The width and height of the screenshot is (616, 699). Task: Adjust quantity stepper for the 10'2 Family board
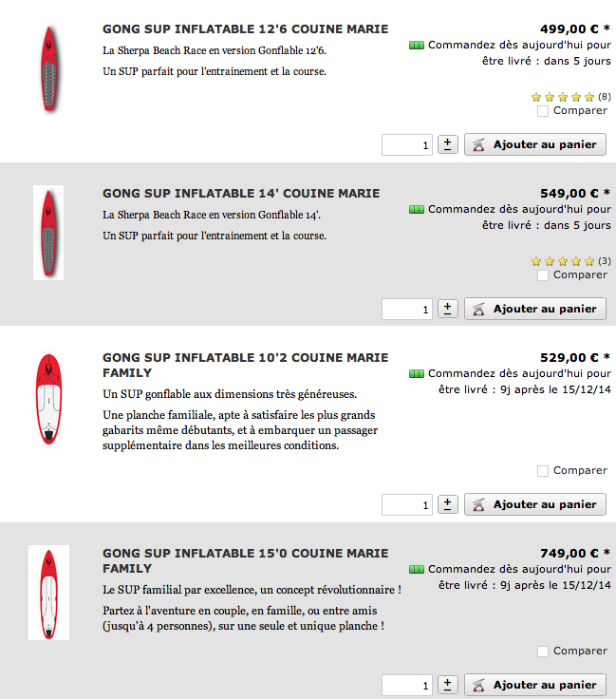448,504
